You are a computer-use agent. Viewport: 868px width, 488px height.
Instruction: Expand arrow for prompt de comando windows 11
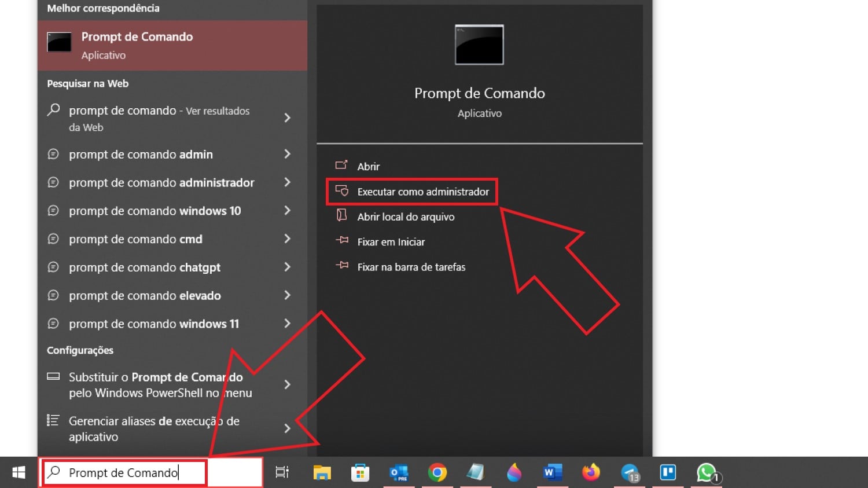pos(288,324)
